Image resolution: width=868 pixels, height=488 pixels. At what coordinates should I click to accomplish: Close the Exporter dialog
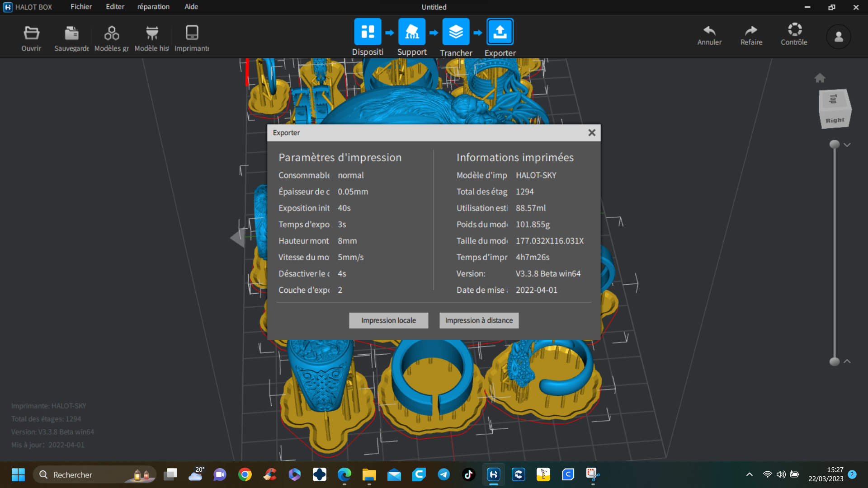tap(592, 133)
